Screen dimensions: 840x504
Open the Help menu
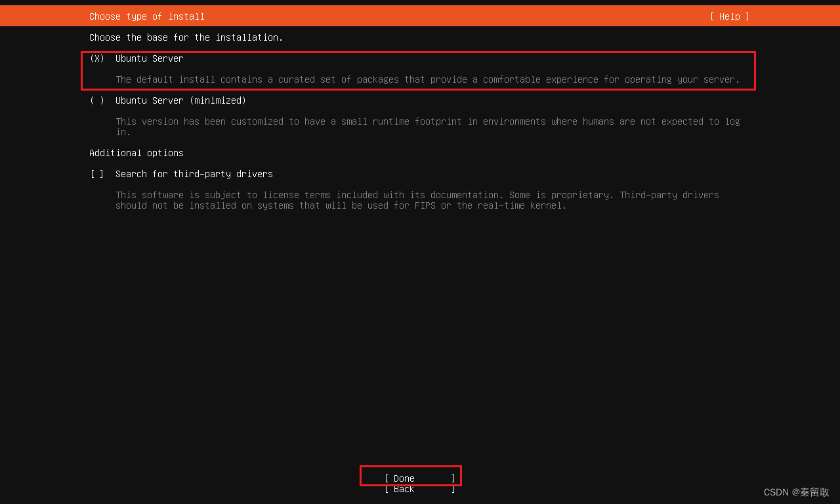point(729,16)
